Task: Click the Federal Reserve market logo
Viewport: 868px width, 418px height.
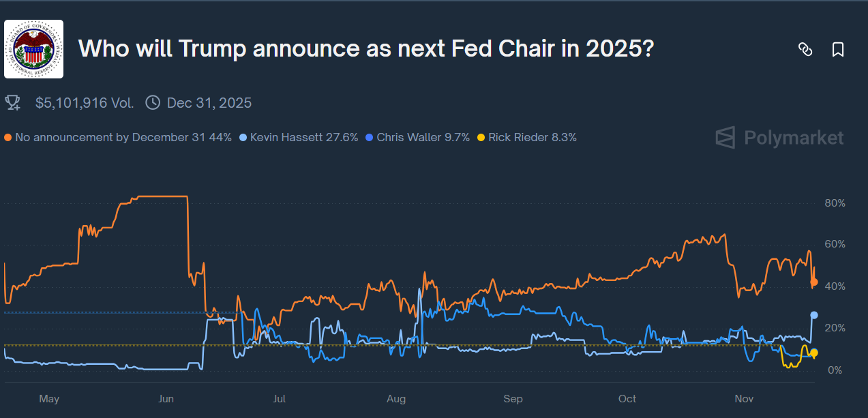Action: tap(33, 49)
